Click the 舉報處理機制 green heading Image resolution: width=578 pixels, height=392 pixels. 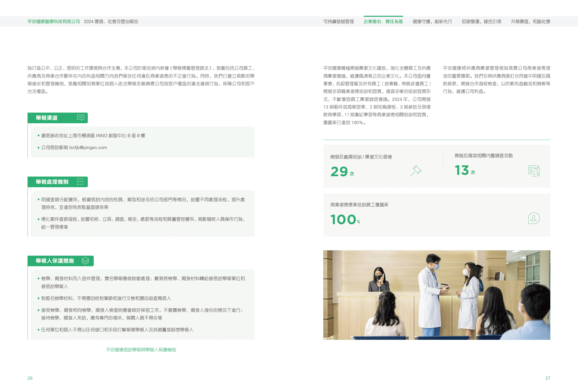pos(52,182)
